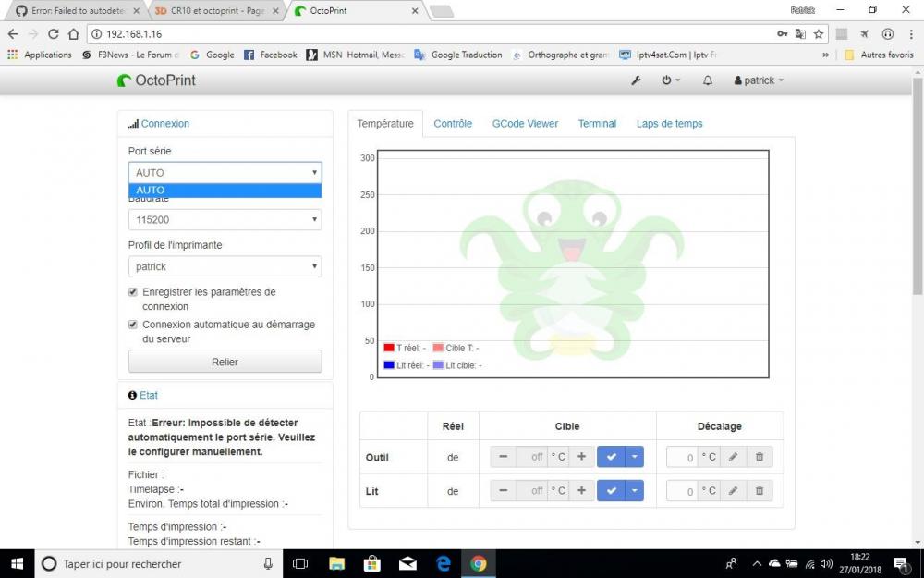The image size is (924, 578).
Task: Collapse the Etat panel header
Action: 149,395
